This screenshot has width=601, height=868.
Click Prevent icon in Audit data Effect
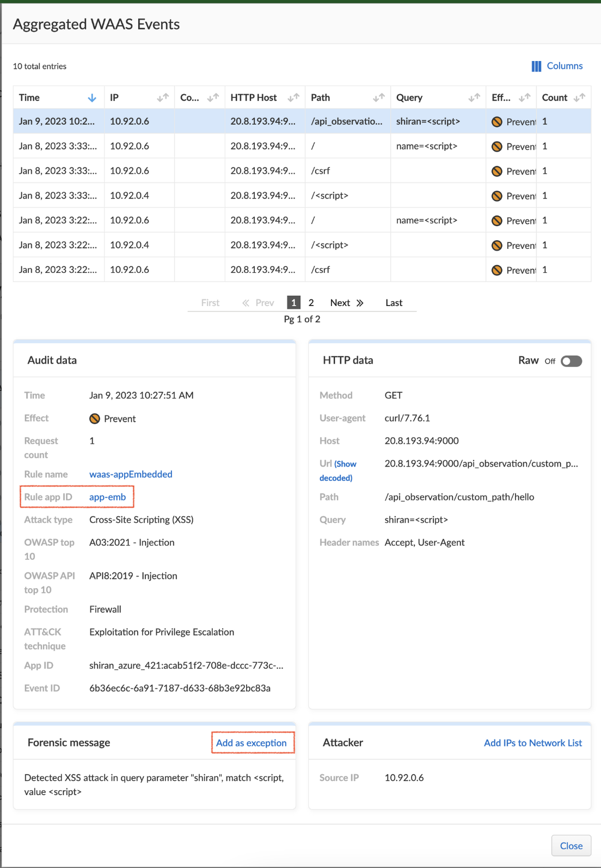pyautogui.click(x=95, y=419)
